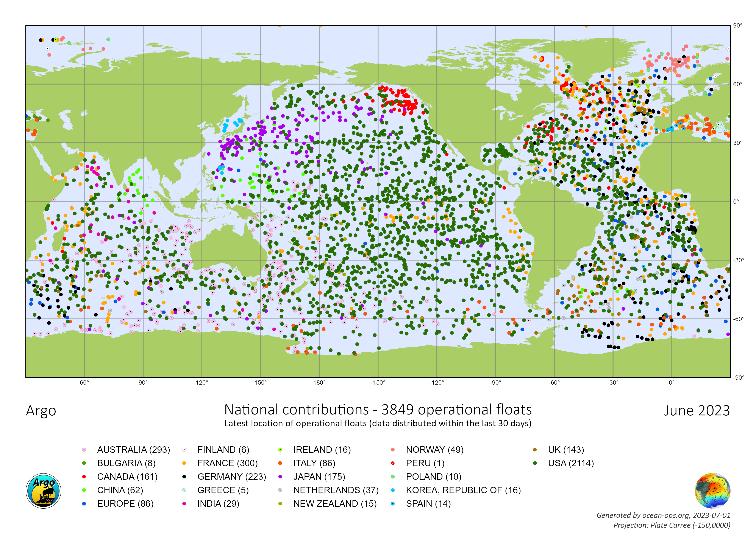Click the blue EUROPE (86) legend dot
Screen dimensions: 756x534
click(84, 503)
